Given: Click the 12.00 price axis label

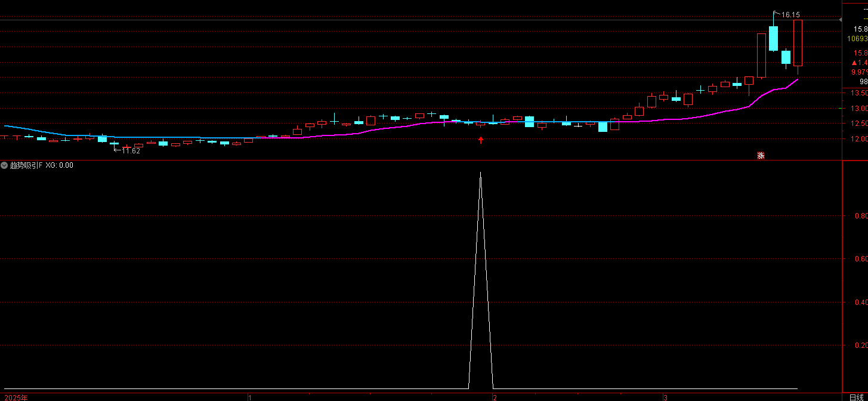Looking at the screenshot, I should pyautogui.click(x=860, y=139).
